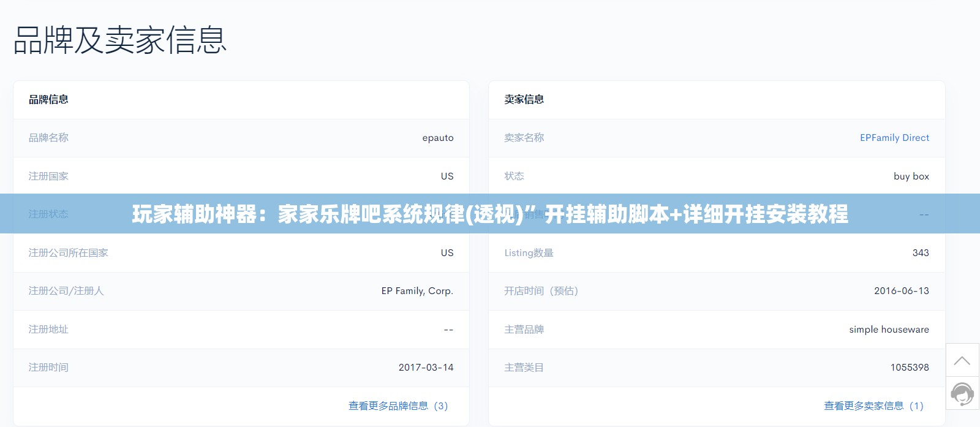
Task: Select the listing count 343
Action: tap(921, 252)
